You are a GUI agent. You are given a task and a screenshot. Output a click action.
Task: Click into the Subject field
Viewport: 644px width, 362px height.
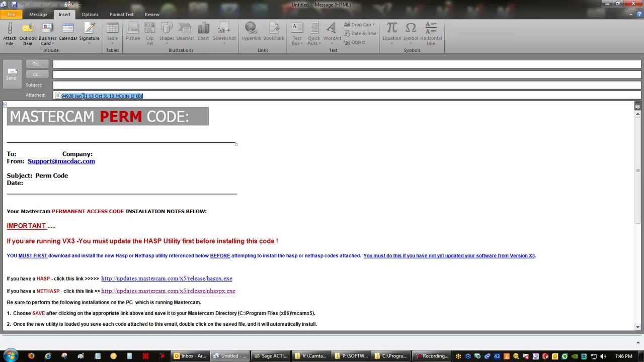point(347,85)
